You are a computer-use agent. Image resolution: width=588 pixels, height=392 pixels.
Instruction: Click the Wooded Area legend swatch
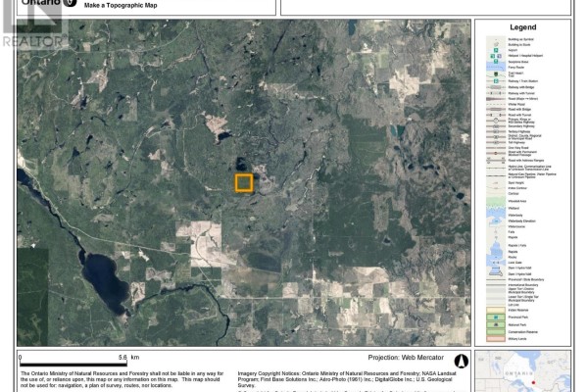(496, 201)
